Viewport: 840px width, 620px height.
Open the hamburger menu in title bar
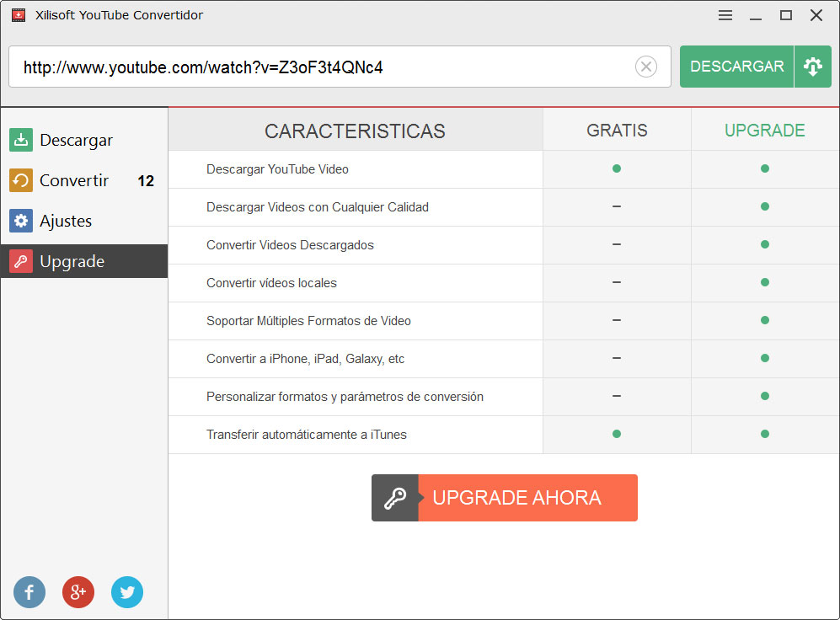725,15
